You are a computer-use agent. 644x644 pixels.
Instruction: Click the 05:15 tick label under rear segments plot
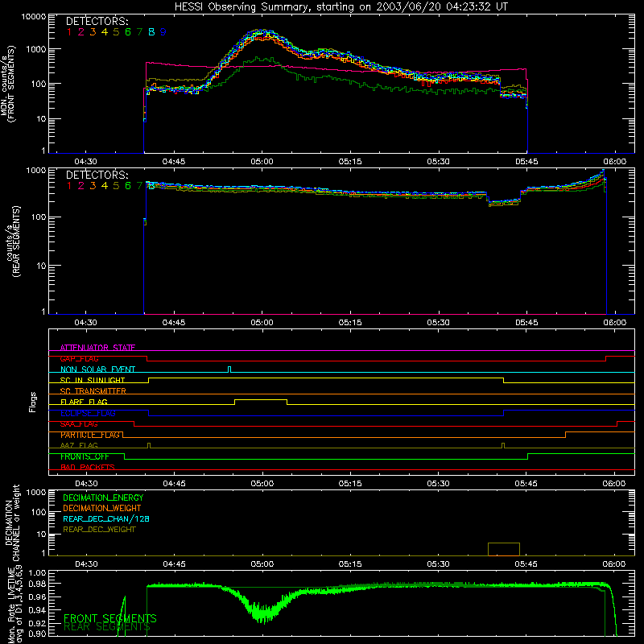point(350,323)
